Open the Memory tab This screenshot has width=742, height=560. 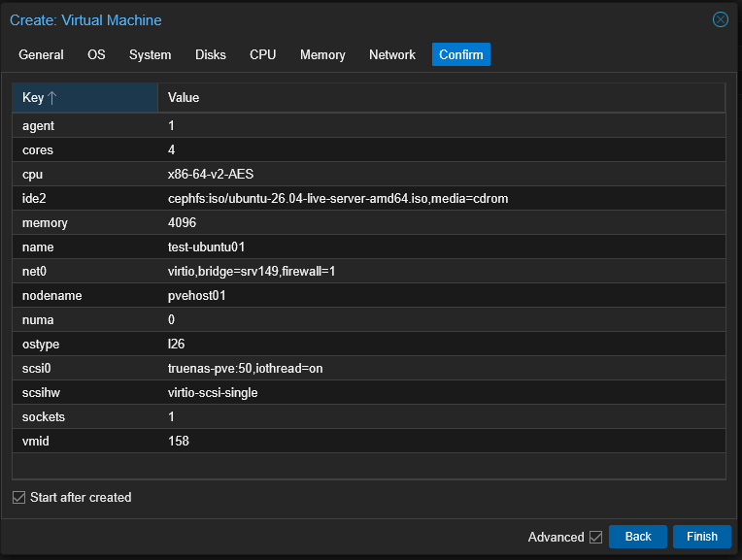(x=322, y=55)
